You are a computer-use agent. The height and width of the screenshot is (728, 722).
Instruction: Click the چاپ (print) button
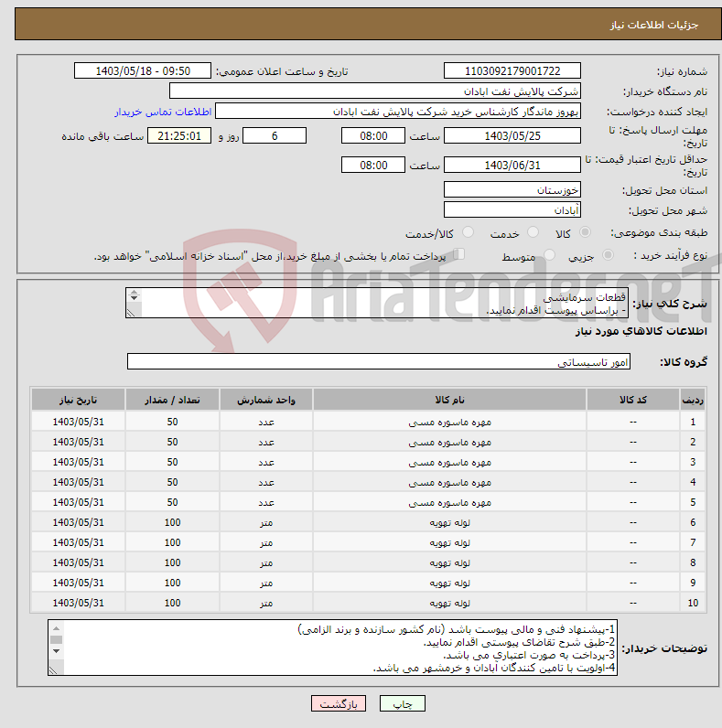click(402, 704)
